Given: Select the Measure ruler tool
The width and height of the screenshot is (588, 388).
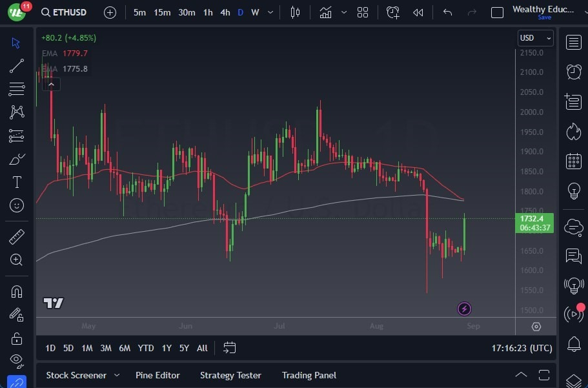Looking at the screenshot, I should 15,237.
